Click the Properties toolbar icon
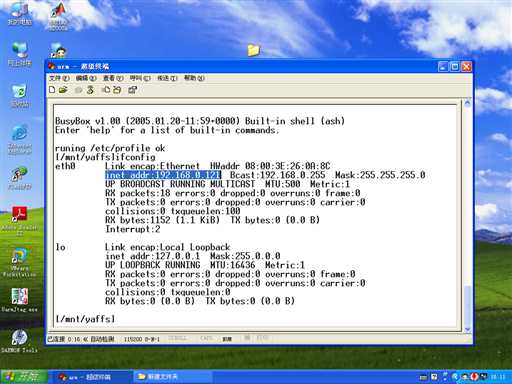Image resolution: width=512 pixels, height=384 pixels. pos(133,90)
